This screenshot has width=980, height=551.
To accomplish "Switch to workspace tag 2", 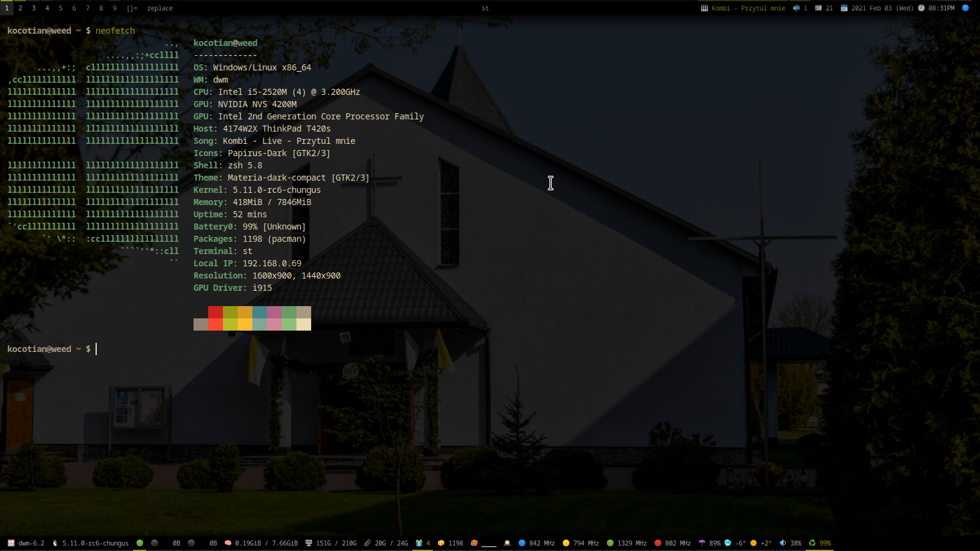I will click(20, 8).
